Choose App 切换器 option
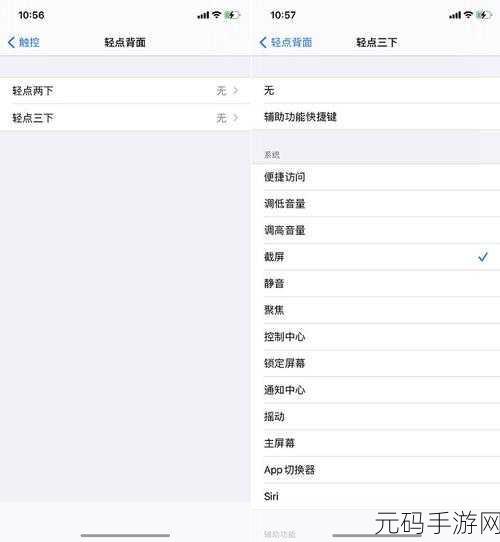This screenshot has height=542, width=500. [x=376, y=470]
